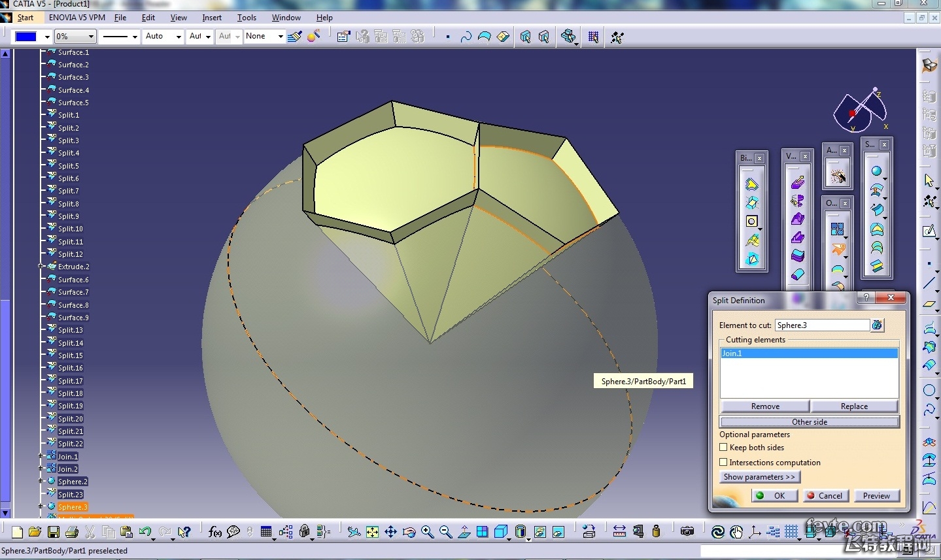Open the transparency 0% dropdown
This screenshot has width=941, height=560.
point(91,37)
